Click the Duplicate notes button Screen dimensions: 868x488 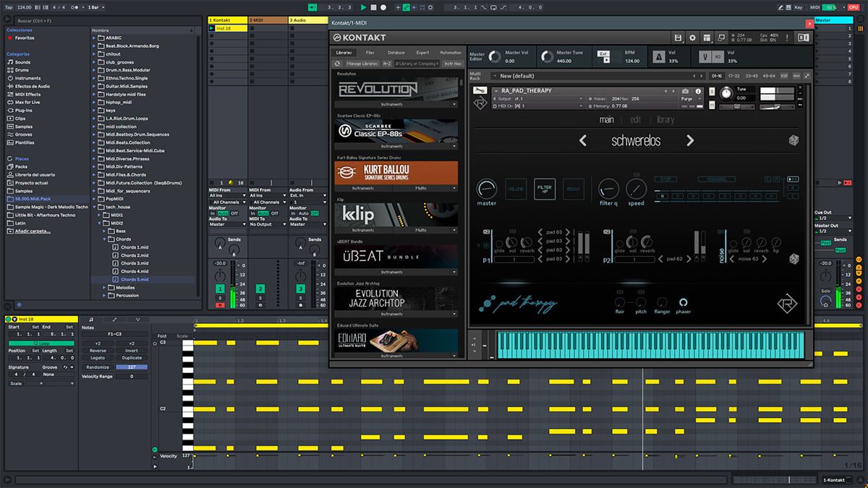click(x=132, y=358)
